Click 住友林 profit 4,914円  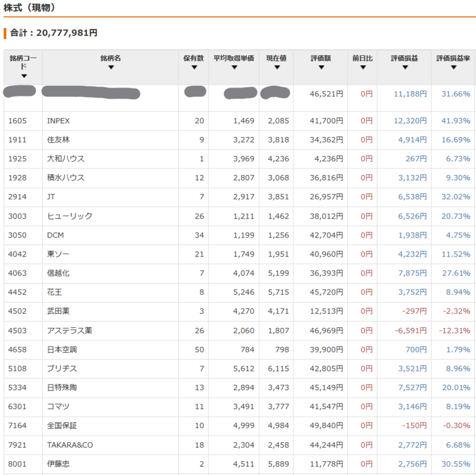(412, 140)
